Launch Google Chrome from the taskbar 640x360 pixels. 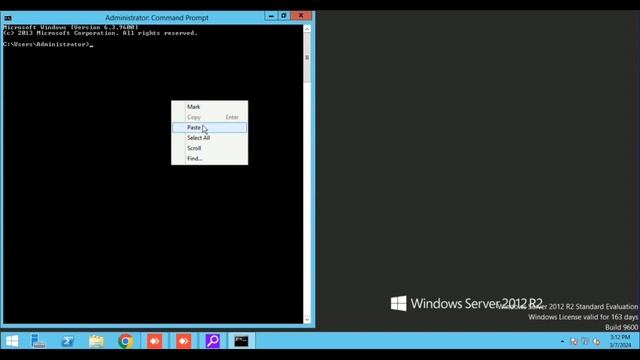pos(125,341)
